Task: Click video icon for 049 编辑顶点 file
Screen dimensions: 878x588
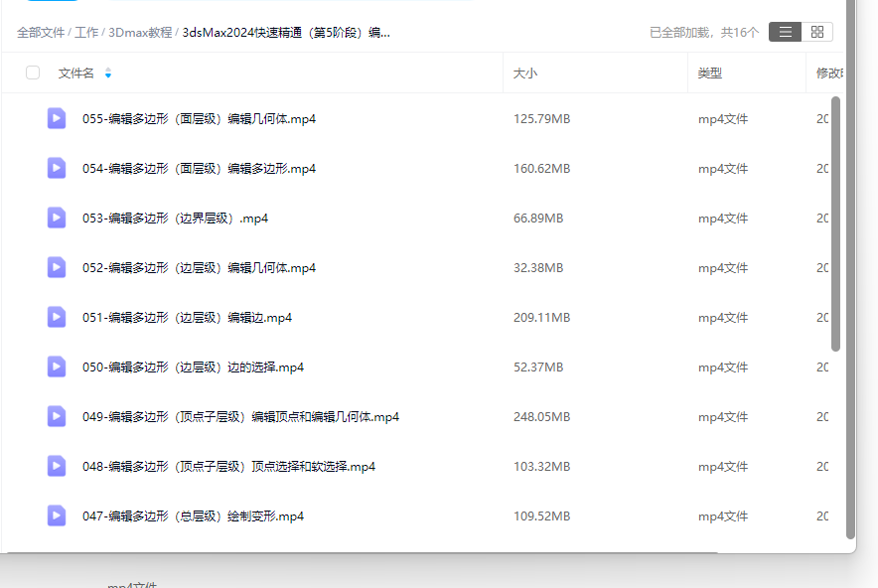Action: tap(57, 416)
